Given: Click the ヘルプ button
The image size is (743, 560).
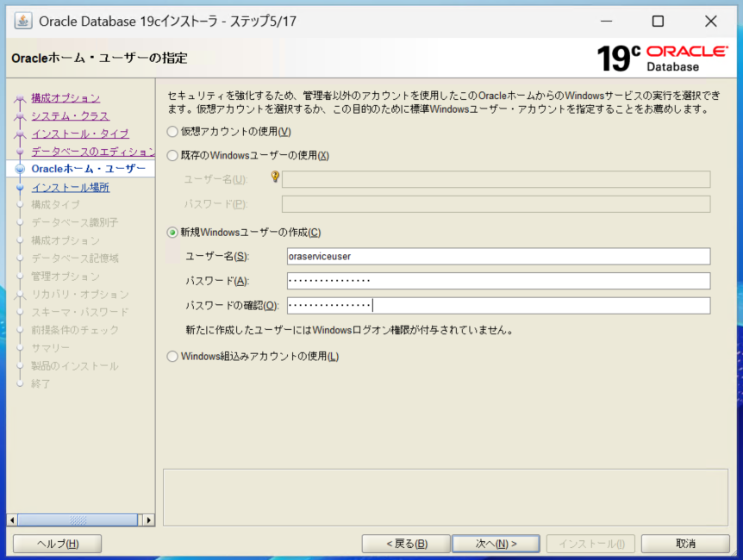Looking at the screenshot, I should pos(57,543).
